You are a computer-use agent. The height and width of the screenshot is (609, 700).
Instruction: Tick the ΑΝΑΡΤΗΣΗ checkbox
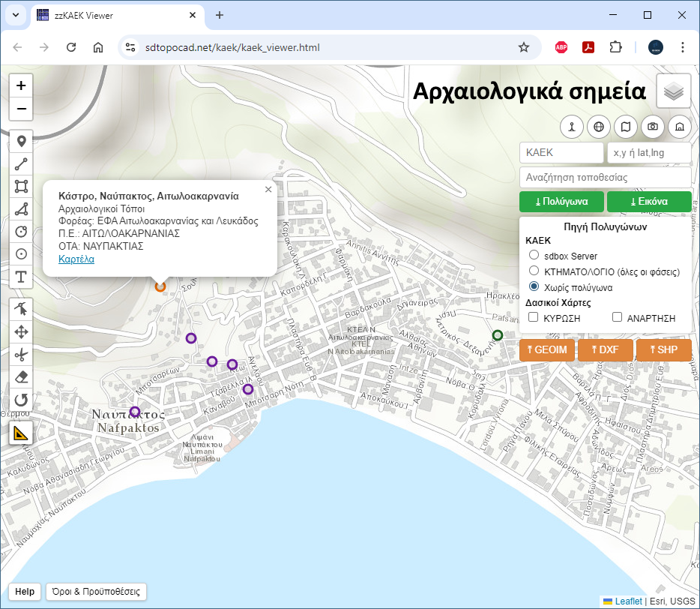click(x=618, y=318)
